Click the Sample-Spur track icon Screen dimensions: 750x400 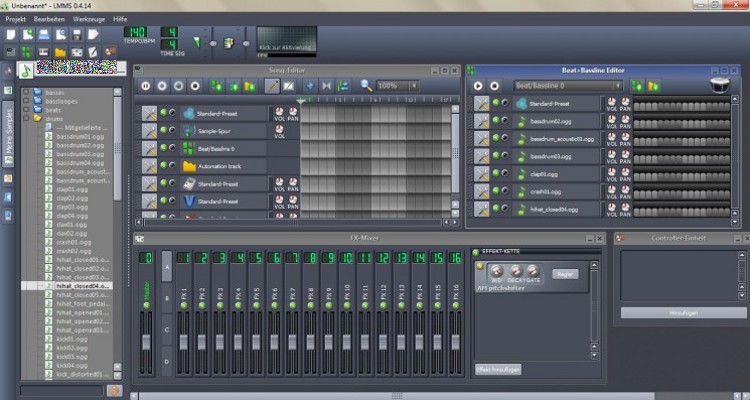[188, 131]
